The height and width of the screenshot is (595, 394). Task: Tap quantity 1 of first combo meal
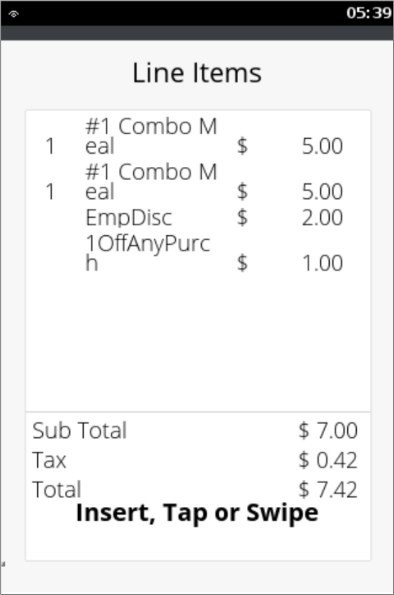click(50, 146)
